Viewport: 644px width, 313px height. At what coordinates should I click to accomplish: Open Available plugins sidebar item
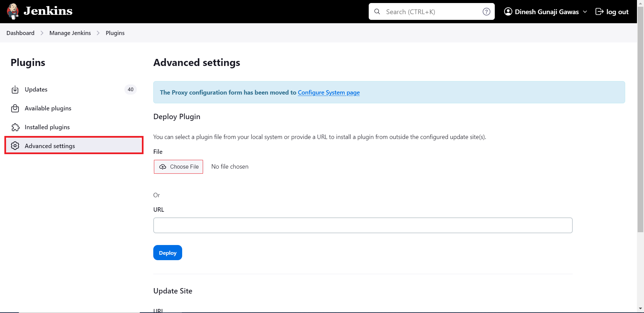74,108
